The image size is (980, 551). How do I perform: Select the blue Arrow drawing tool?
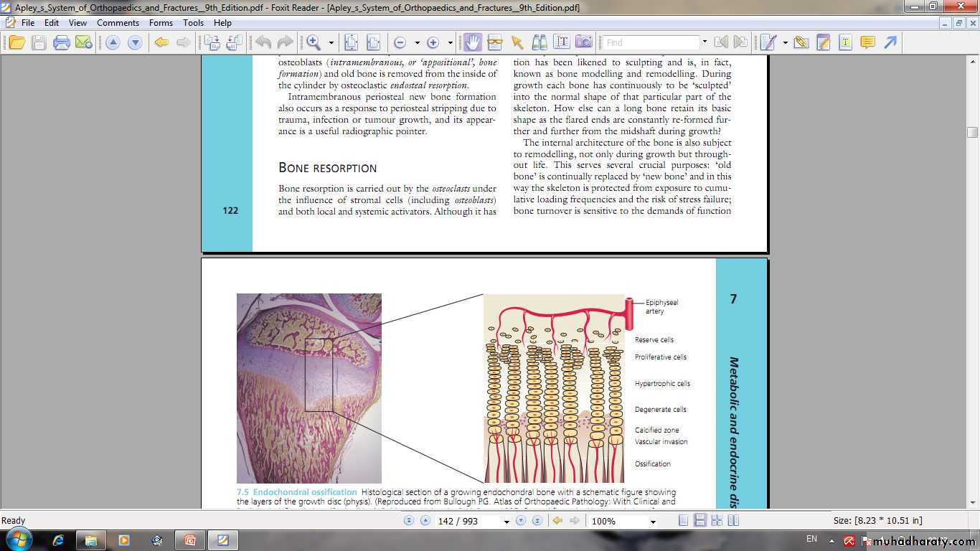(890, 42)
